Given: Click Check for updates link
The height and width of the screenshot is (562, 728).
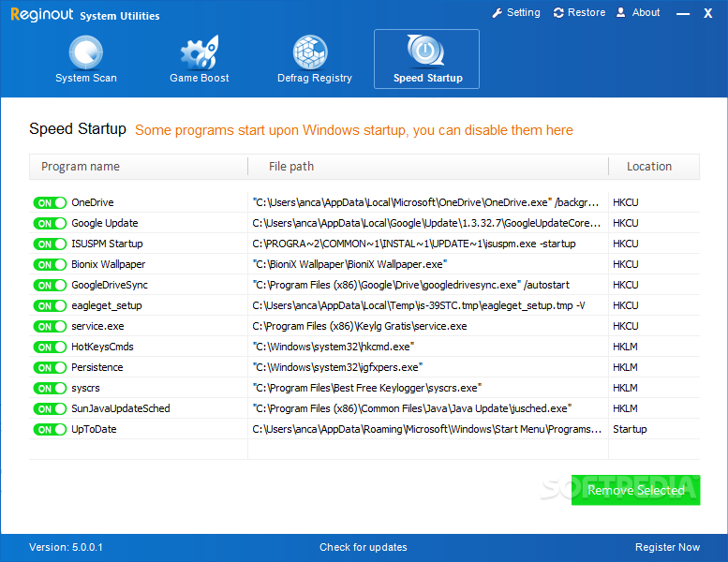Looking at the screenshot, I should coord(364,547).
